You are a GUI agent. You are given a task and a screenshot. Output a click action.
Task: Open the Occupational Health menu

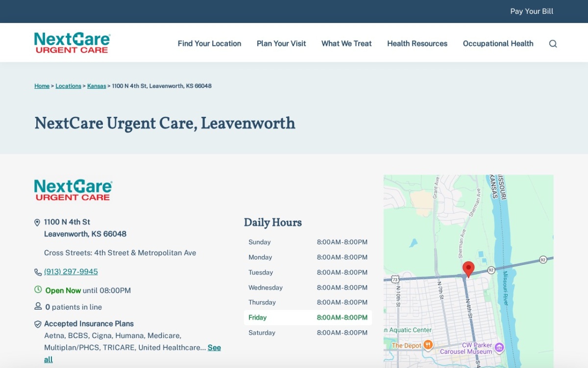pyautogui.click(x=498, y=44)
